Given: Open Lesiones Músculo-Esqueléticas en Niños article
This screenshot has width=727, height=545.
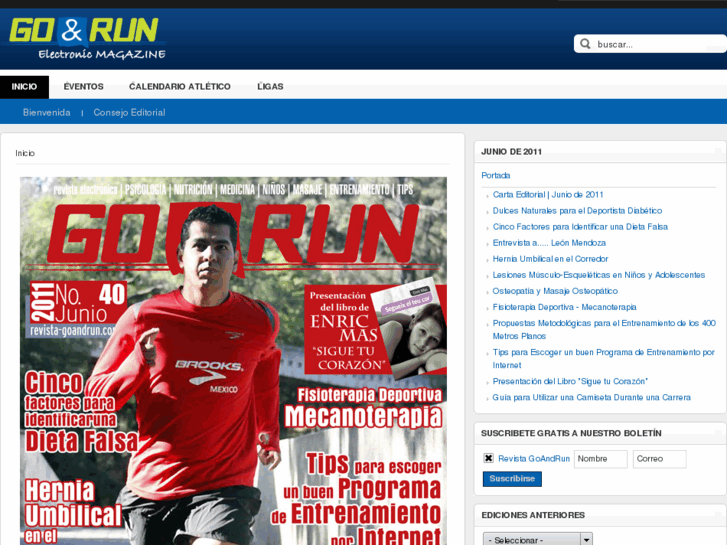Looking at the screenshot, I should [599, 275].
